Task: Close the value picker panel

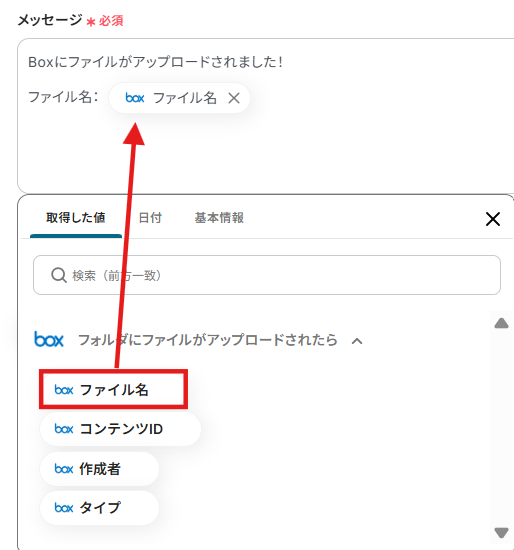Action: (x=493, y=219)
